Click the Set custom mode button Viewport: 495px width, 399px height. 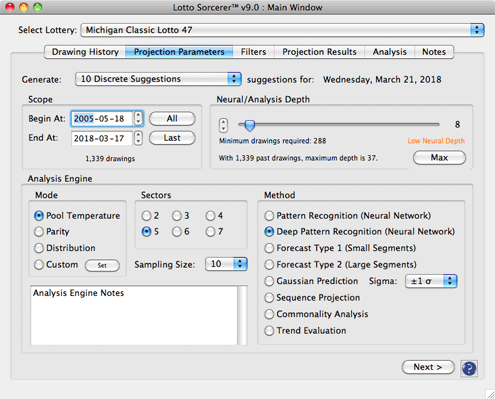pos(102,265)
